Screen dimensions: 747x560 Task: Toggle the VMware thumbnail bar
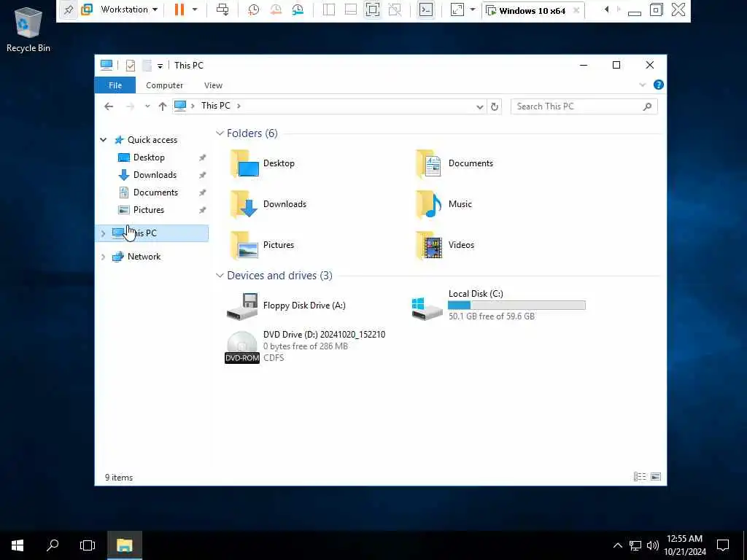click(x=351, y=9)
